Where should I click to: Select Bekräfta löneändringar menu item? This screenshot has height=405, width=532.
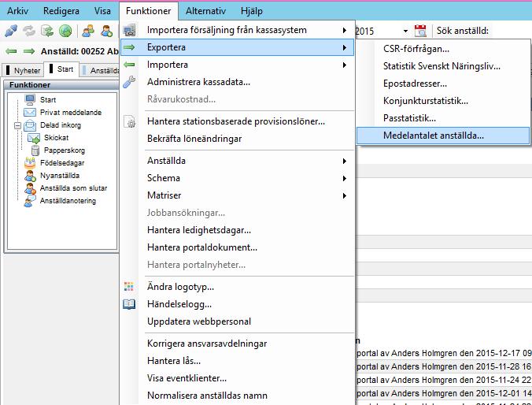237,139
